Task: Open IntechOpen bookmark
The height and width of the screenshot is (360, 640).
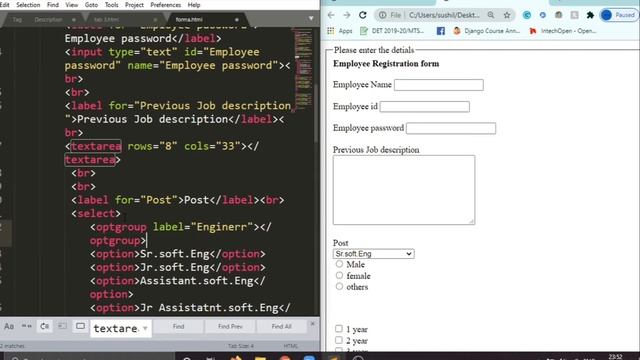Action: [563, 31]
